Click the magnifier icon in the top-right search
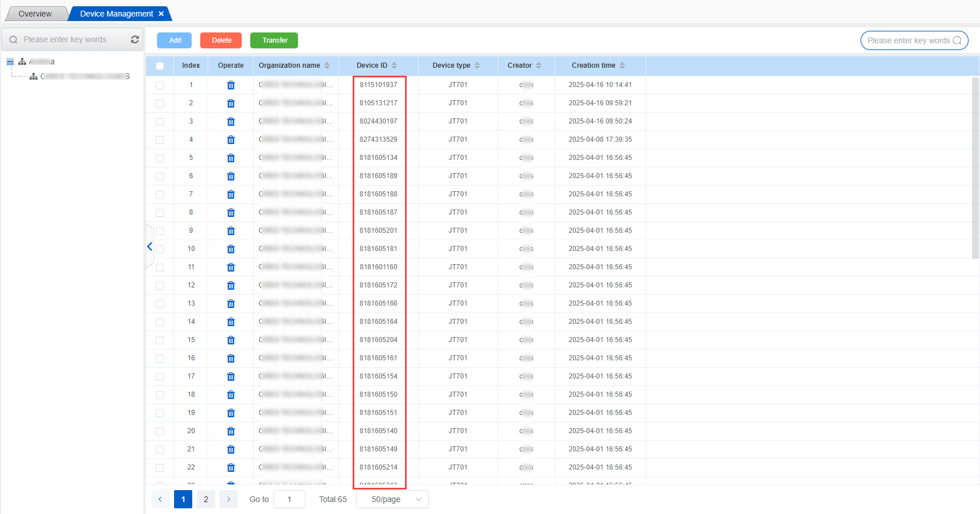 [x=957, y=40]
